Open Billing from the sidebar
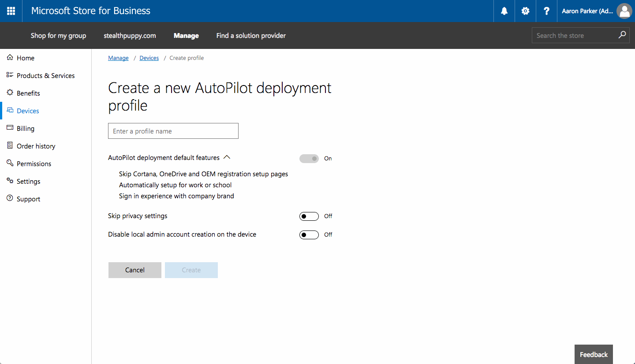Screen dimensions: 635x364 pyautogui.click(x=26, y=128)
